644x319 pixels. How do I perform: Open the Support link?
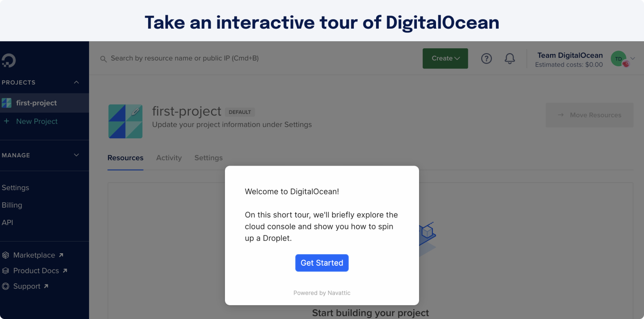pyautogui.click(x=27, y=286)
